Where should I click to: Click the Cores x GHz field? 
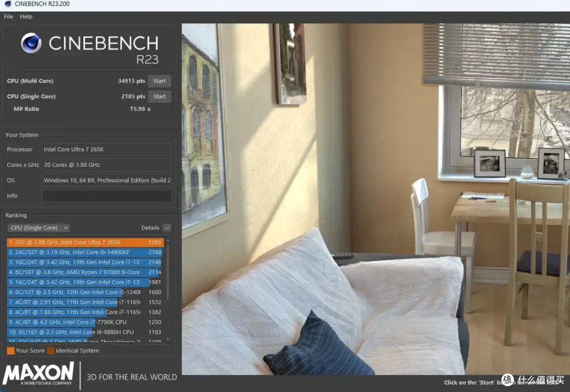(x=107, y=165)
